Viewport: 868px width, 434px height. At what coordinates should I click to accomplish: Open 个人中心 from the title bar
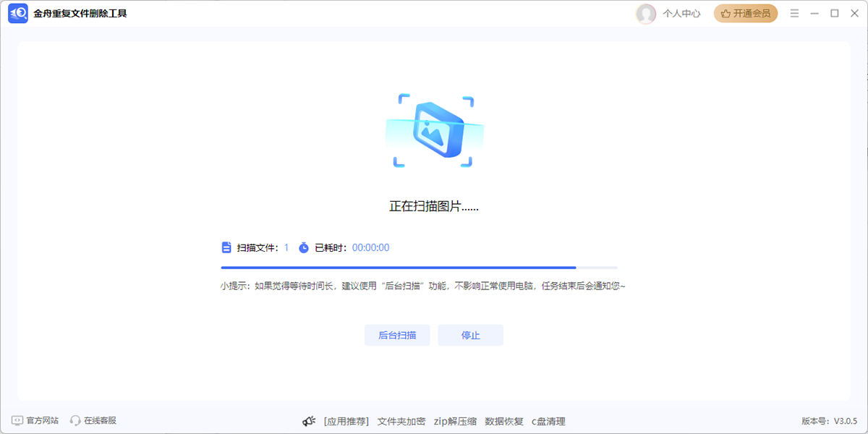(x=681, y=13)
